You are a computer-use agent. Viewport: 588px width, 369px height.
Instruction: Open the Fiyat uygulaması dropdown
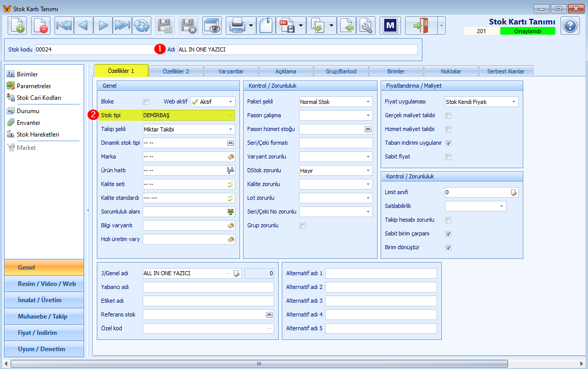point(514,102)
